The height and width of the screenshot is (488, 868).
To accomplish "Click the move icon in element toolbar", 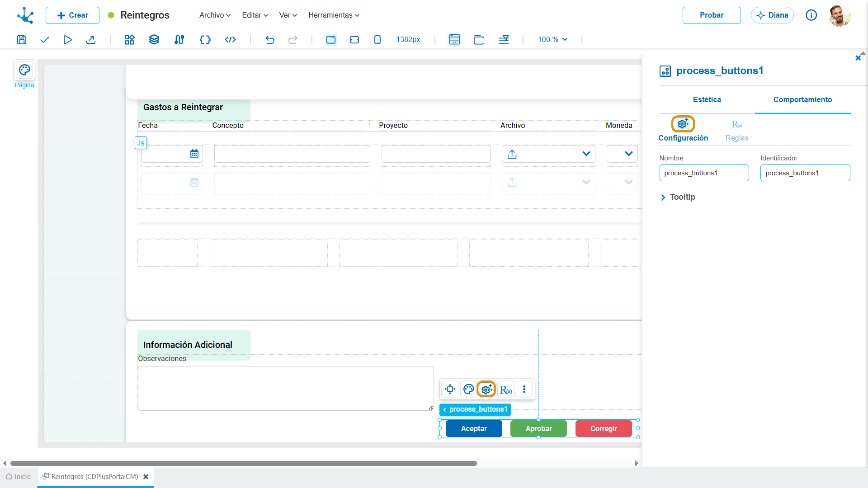I will (450, 389).
